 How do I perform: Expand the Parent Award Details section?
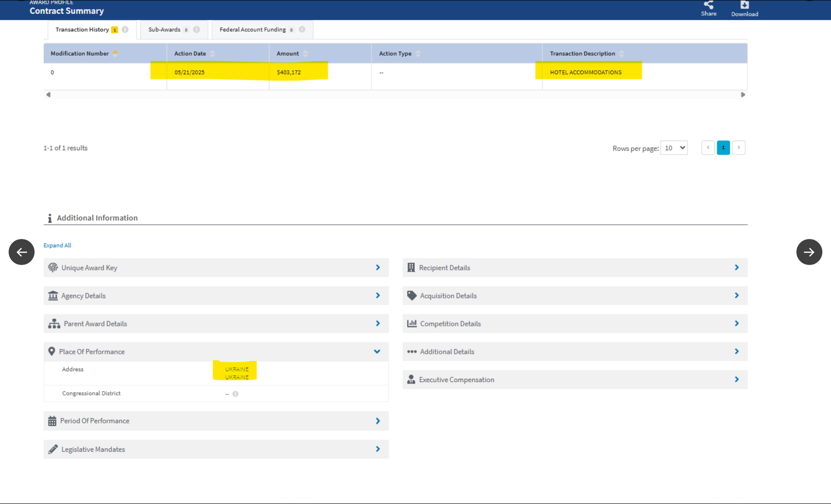pos(216,324)
